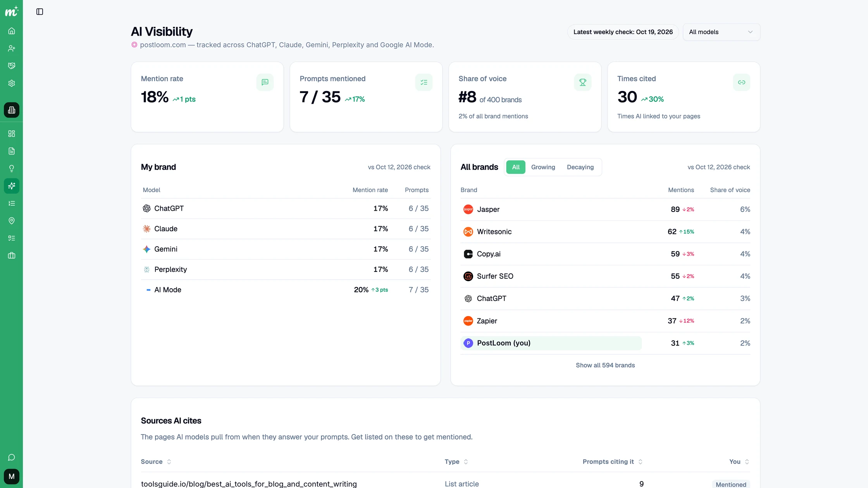
Task: Click the Copy.ai brand logo
Action: coord(468,254)
